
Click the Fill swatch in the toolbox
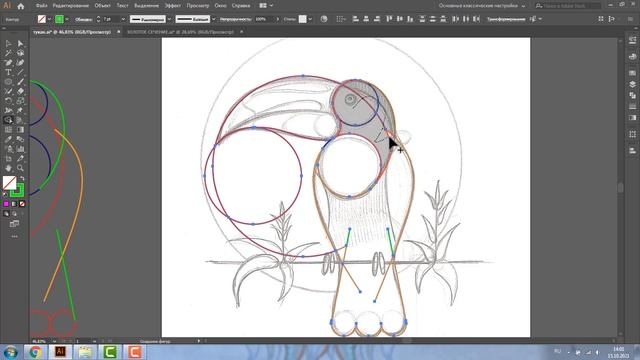click(x=9, y=183)
